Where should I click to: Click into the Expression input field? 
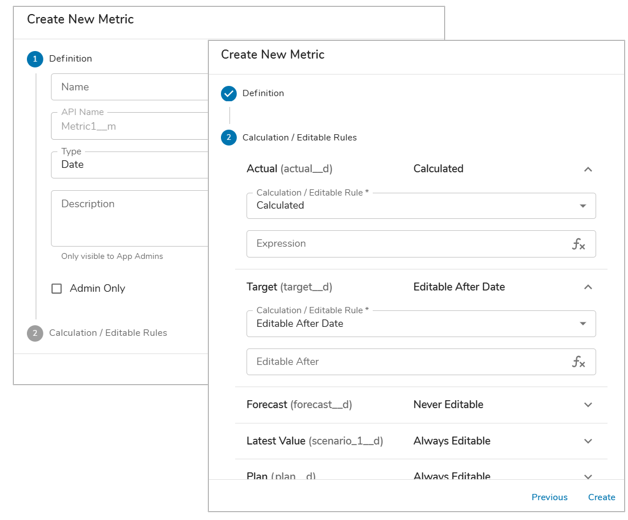[405, 244]
